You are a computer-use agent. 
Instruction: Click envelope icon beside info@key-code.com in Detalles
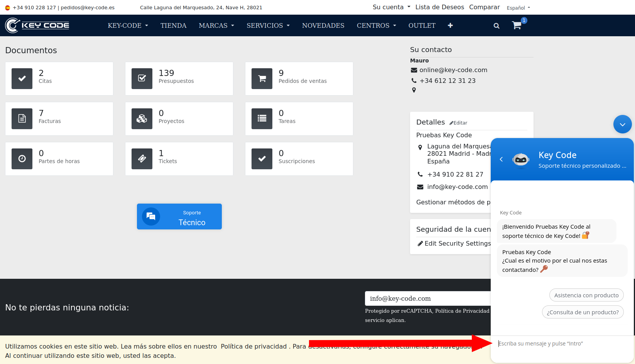(x=420, y=187)
